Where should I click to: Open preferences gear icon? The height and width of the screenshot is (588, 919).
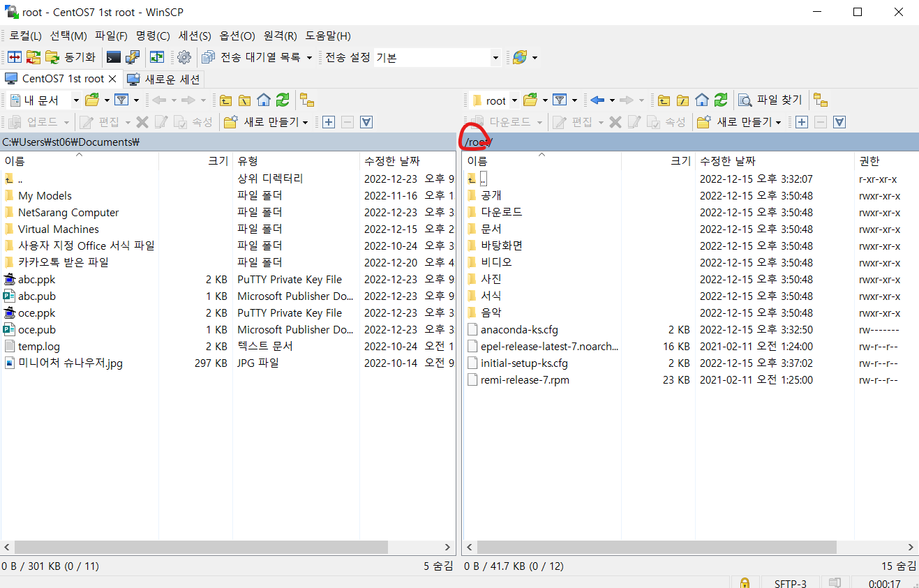184,57
